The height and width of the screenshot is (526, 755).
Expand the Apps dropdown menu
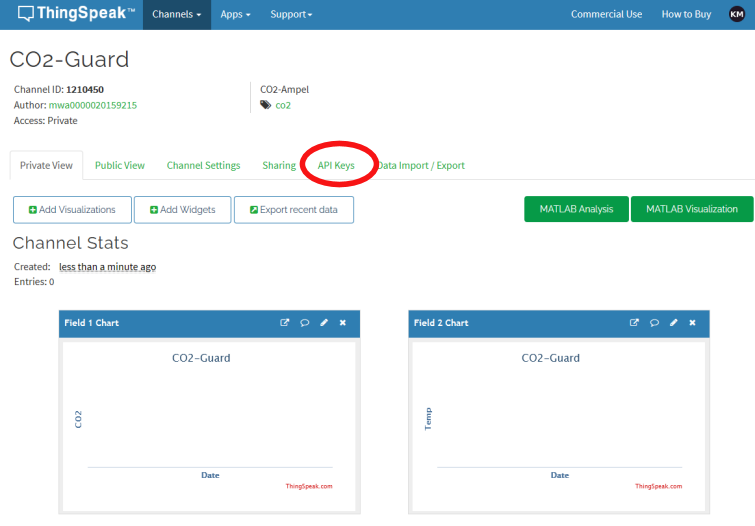[235, 14]
